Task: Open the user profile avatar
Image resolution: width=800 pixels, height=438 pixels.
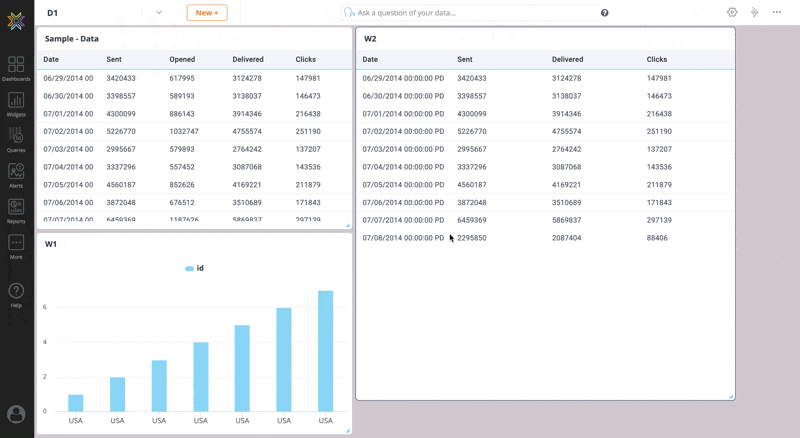Action: pyautogui.click(x=16, y=414)
